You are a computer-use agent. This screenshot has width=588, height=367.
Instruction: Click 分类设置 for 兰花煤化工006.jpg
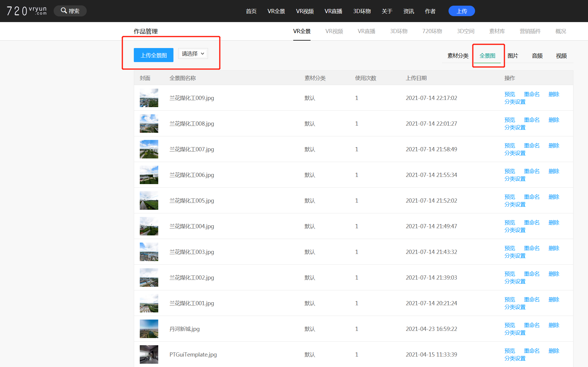515,179
